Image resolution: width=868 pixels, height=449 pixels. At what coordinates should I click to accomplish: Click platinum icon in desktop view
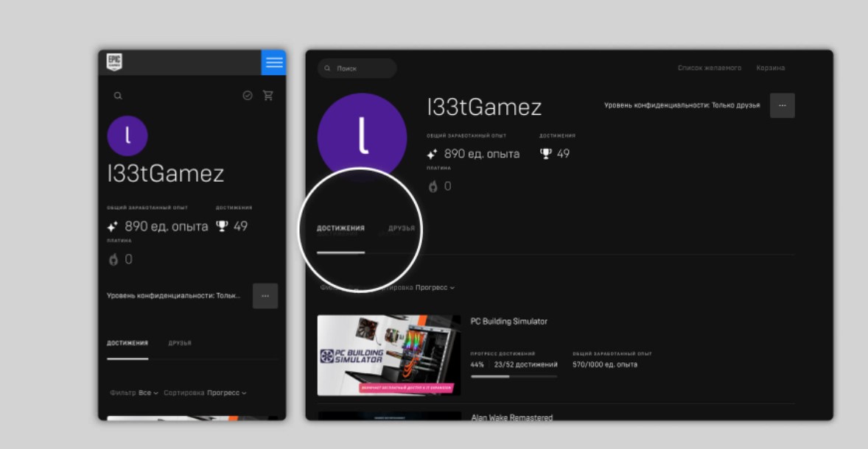pos(433,186)
